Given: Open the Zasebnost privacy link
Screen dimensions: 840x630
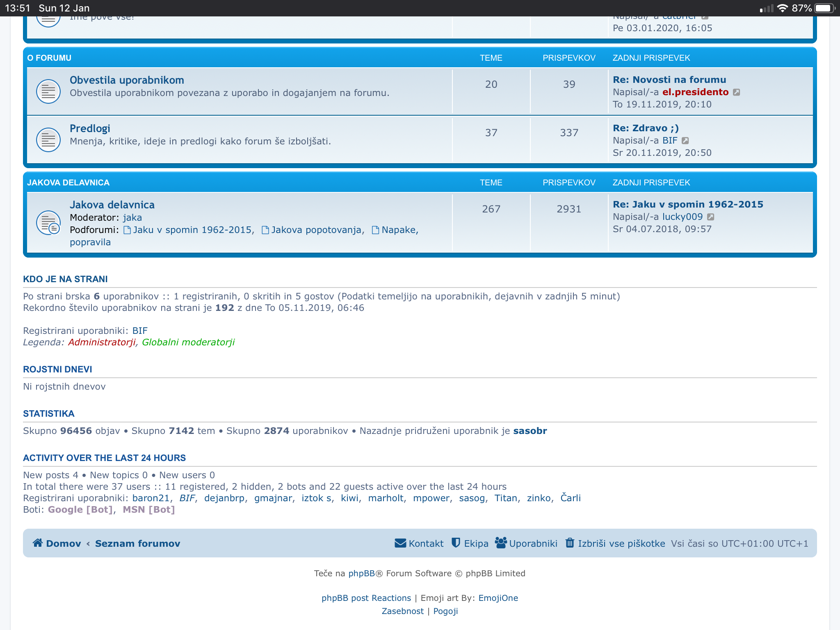Looking at the screenshot, I should click(x=402, y=611).
